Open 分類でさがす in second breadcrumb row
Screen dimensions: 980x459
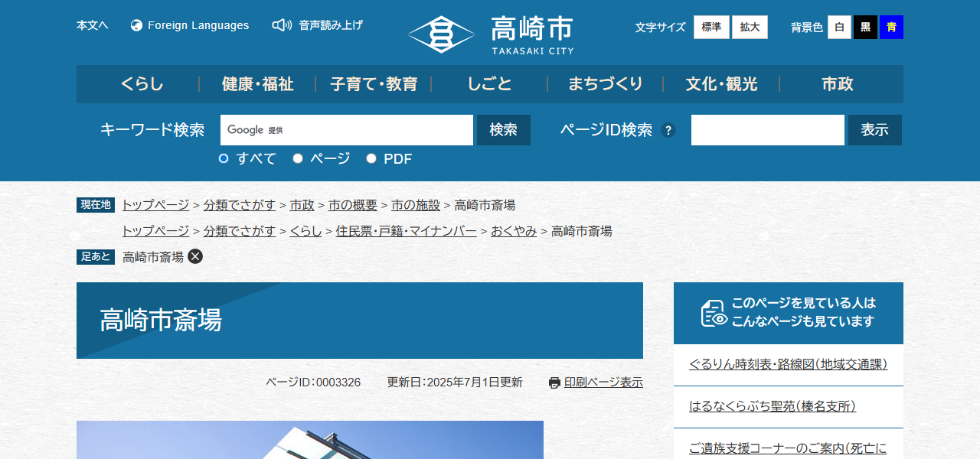pyautogui.click(x=240, y=231)
